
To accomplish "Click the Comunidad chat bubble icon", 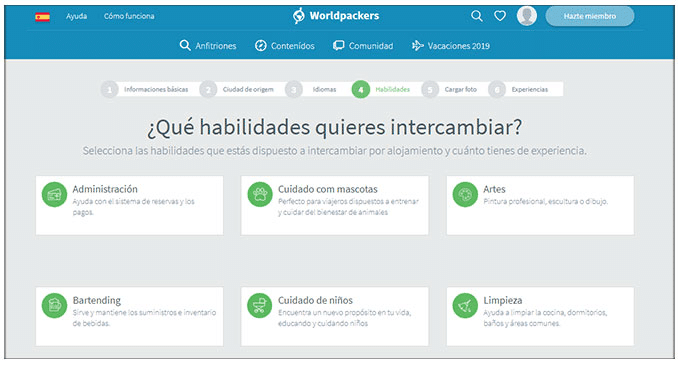I will [339, 45].
